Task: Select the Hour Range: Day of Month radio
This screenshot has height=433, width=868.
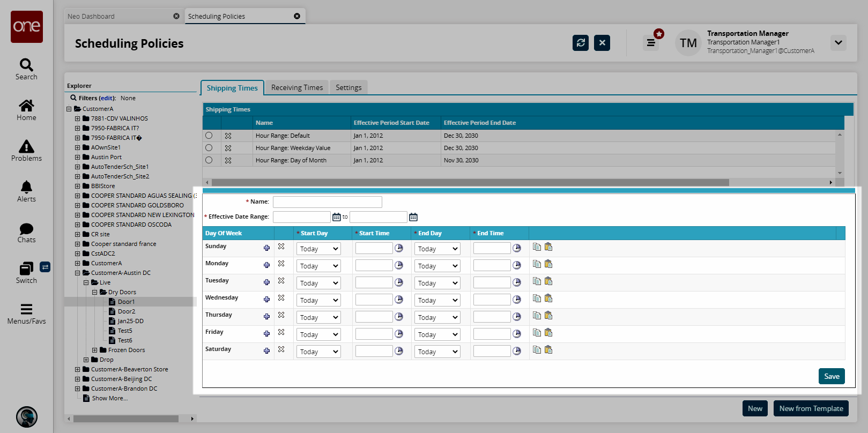Action: tap(209, 160)
